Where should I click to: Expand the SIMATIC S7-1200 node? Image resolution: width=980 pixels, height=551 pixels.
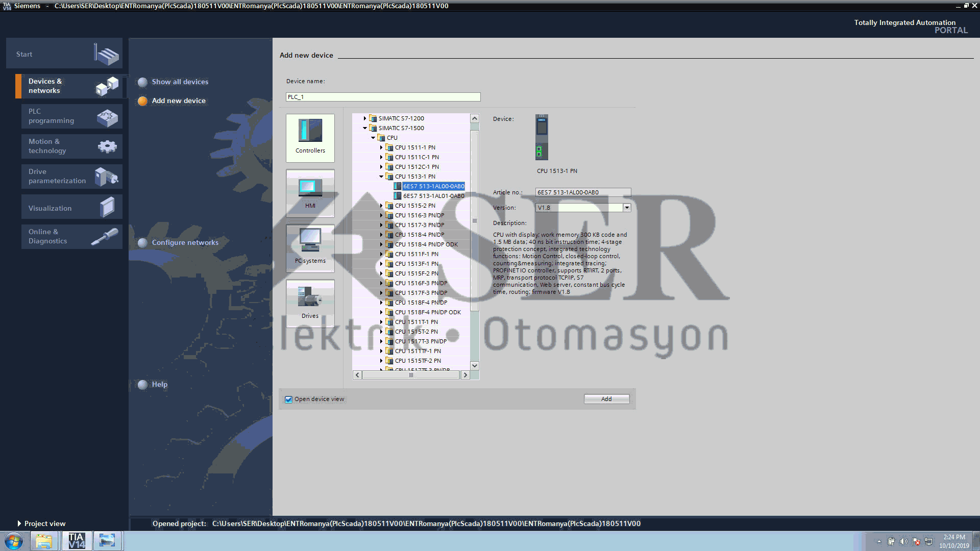pyautogui.click(x=365, y=118)
